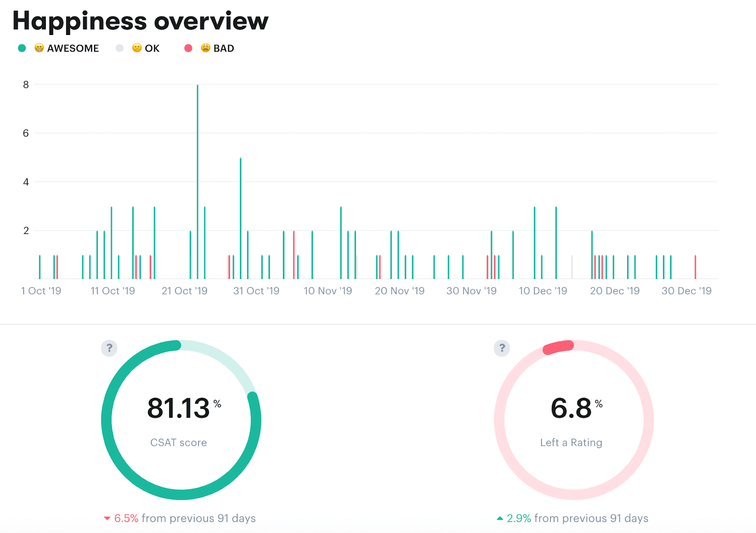The width and height of the screenshot is (756, 533).
Task: Toggle the AWESOME series in the legend
Action: pos(73,48)
